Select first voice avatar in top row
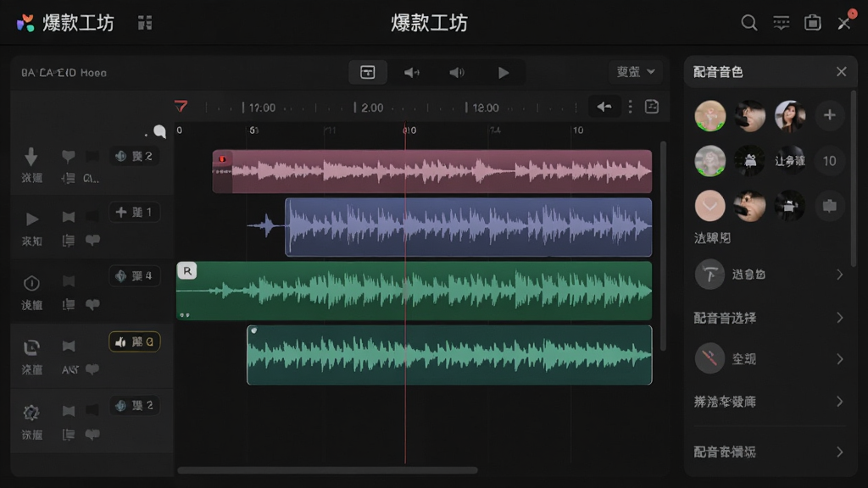Viewport: 868px width, 488px height. coord(710,115)
